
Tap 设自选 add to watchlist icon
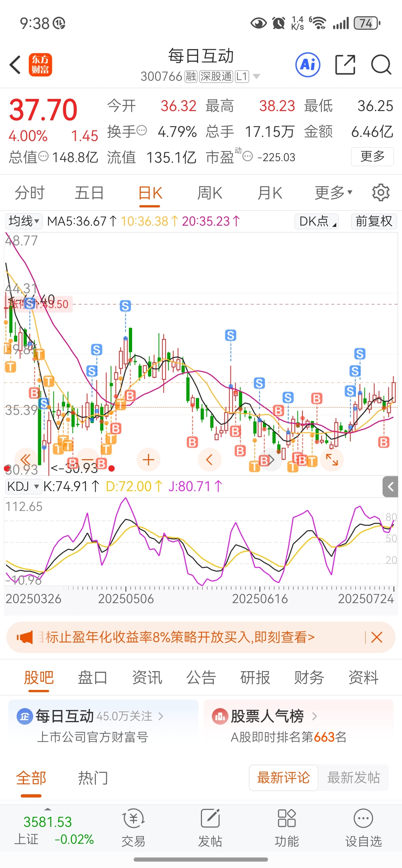click(x=363, y=828)
